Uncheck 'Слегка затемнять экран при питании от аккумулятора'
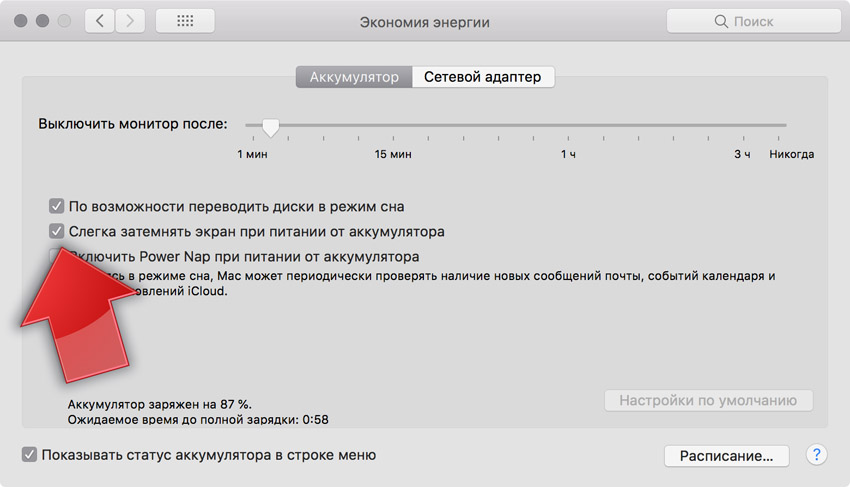The height and width of the screenshot is (487, 850). coord(57,232)
